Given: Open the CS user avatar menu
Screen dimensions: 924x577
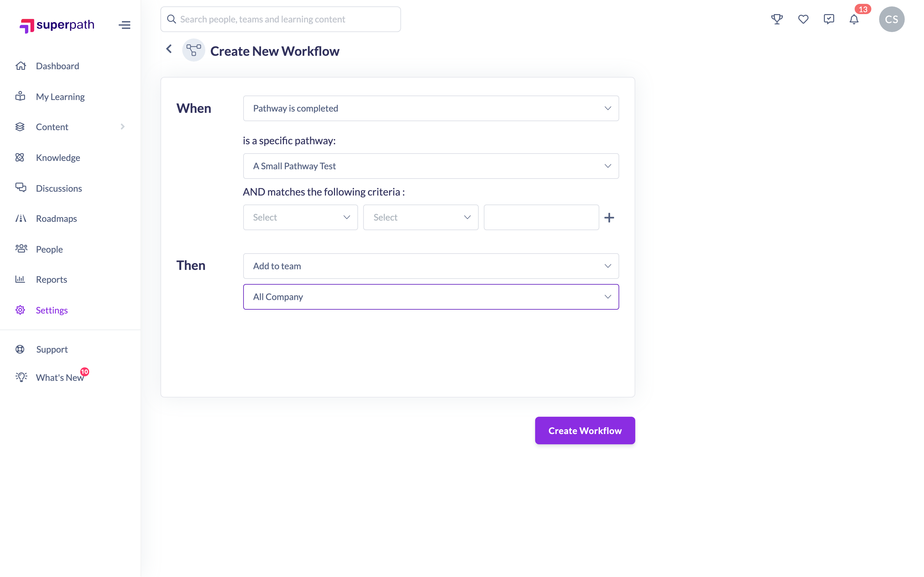Looking at the screenshot, I should (891, 19).
